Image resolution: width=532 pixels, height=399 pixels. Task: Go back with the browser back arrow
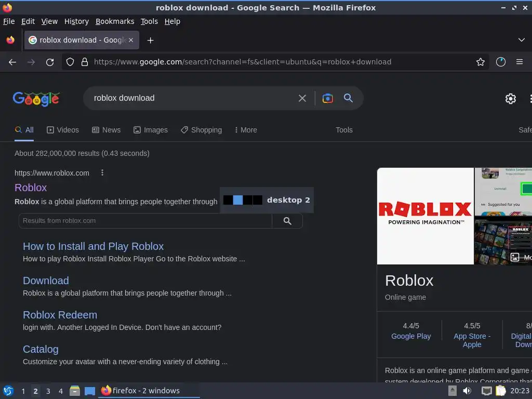click(x=12, y=62)
